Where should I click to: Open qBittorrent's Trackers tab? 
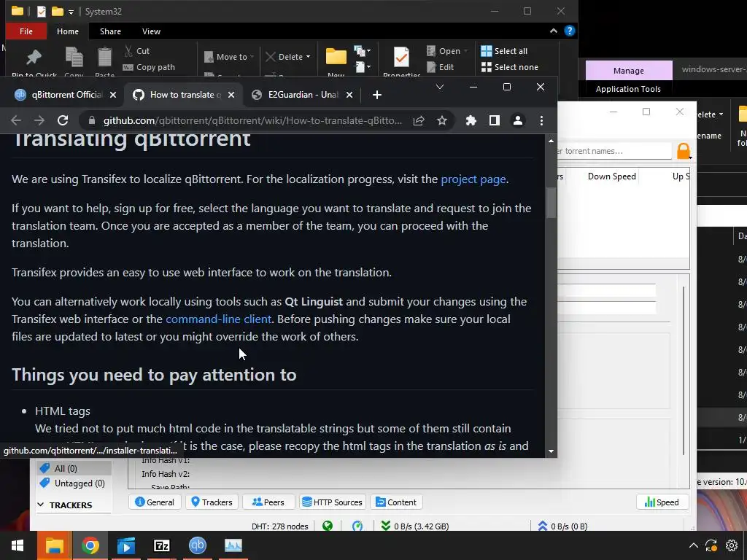(212, 502)
